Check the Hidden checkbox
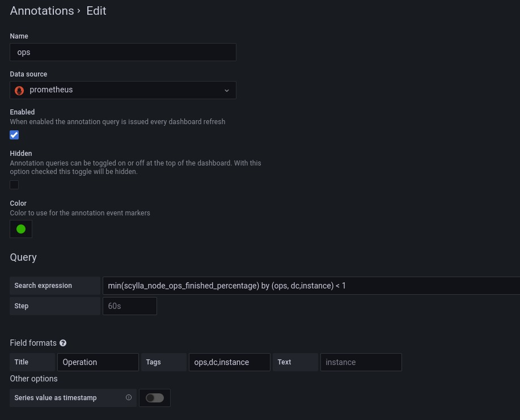This screenshot has width=520, height=420. 14,185
